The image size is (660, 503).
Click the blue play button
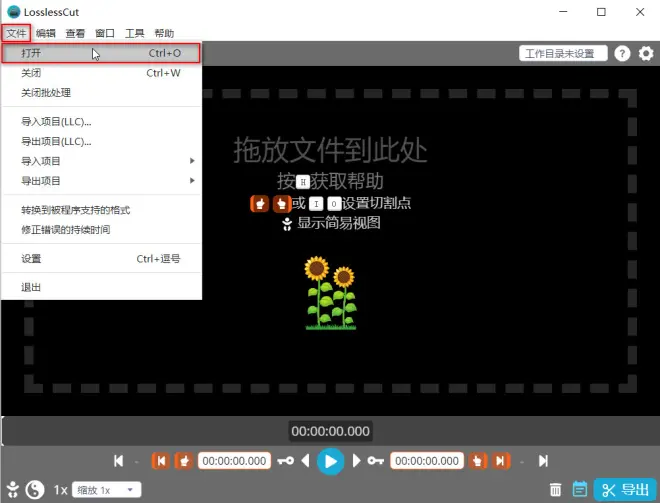[x=330, y=461]
